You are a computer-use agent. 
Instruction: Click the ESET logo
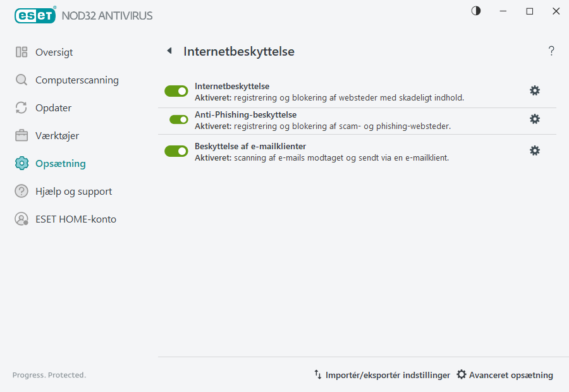[35, 15]
